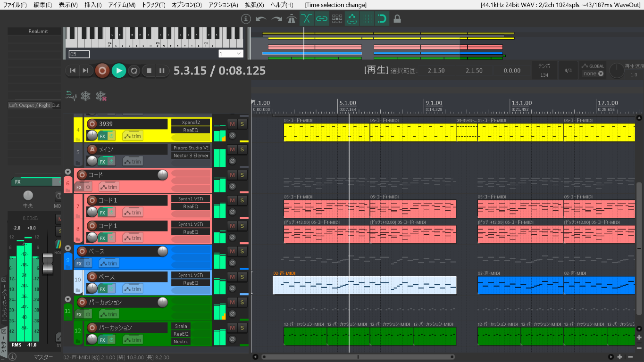The width and height of the screenshot is (644, 362).
Task: Click the tempo field showing 134
Action: (544, 71)
